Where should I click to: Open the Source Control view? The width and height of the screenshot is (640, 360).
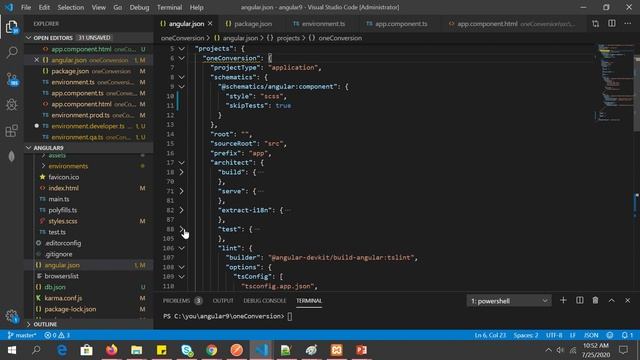tap(12, 79)
